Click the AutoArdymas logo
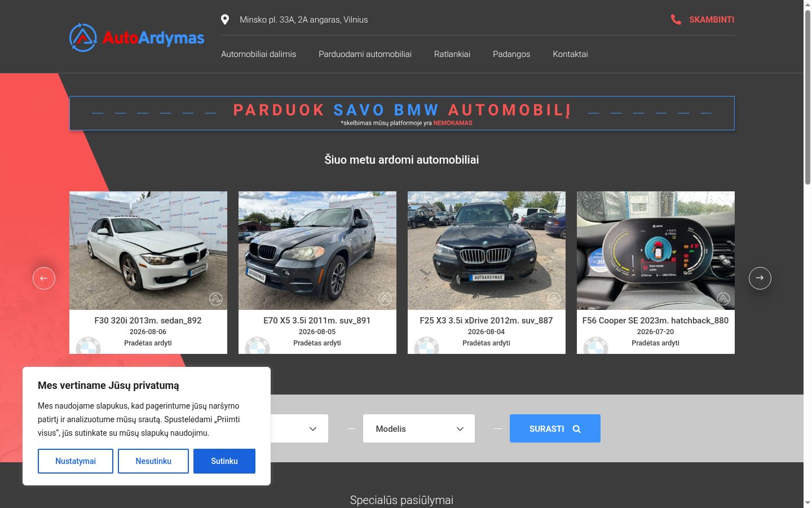This screenshot has width=812, height=508. 137,37
